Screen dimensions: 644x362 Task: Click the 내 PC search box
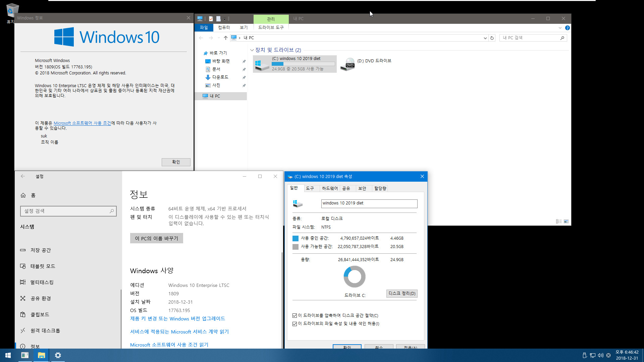(x=530, y=38)
